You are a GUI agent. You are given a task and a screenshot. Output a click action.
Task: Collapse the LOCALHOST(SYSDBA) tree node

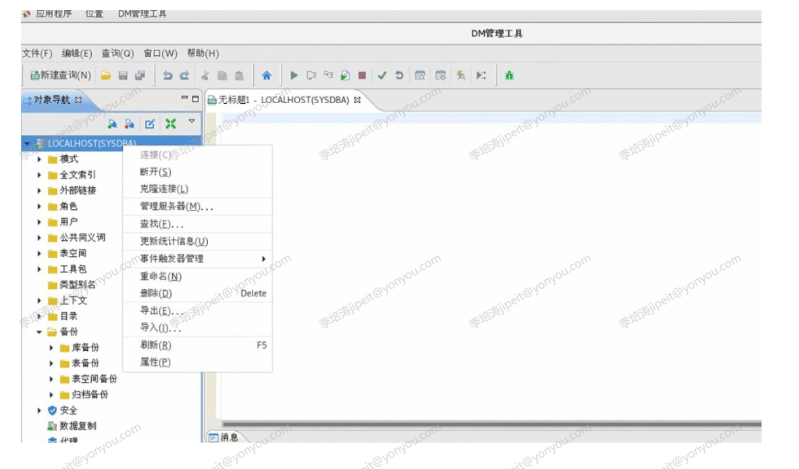(x=28, y=144)
